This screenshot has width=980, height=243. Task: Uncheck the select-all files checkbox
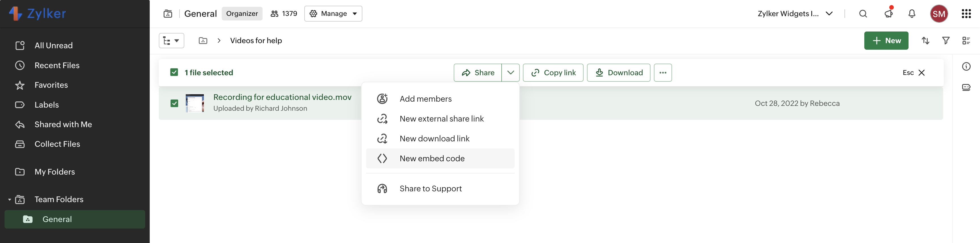point(174,72)
